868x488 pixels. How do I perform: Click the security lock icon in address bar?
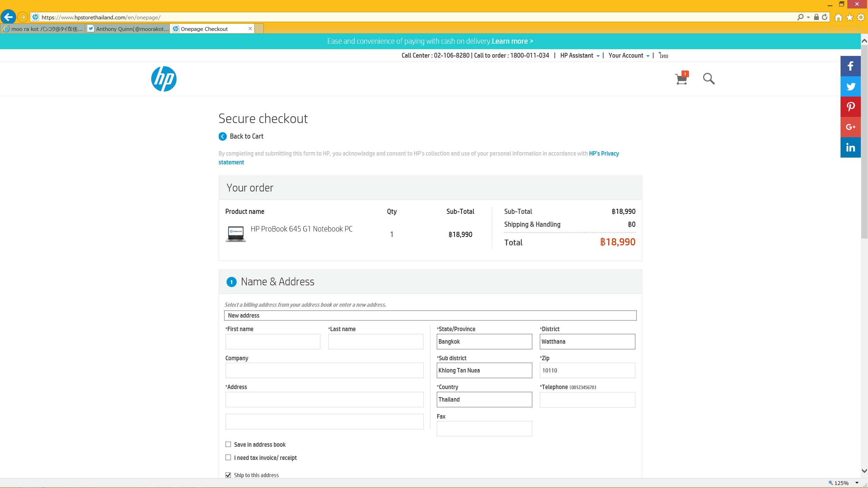click(816, 17)
